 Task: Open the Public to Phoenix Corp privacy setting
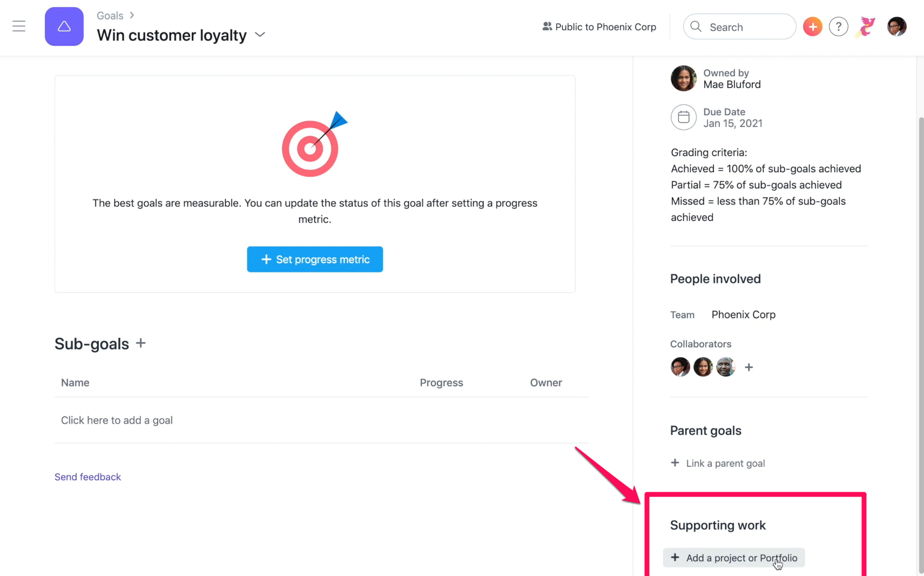(x=599, y=27)
